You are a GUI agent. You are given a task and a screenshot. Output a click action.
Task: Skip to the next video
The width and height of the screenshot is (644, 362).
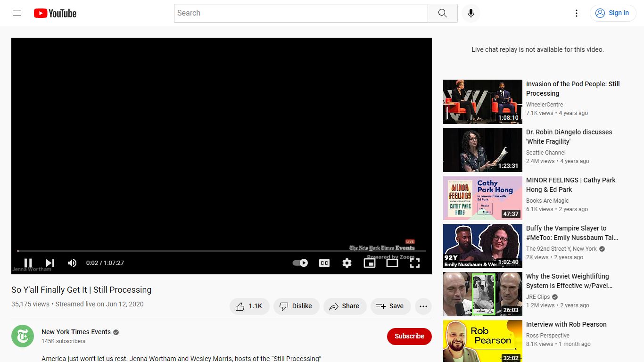click(50, 263)
